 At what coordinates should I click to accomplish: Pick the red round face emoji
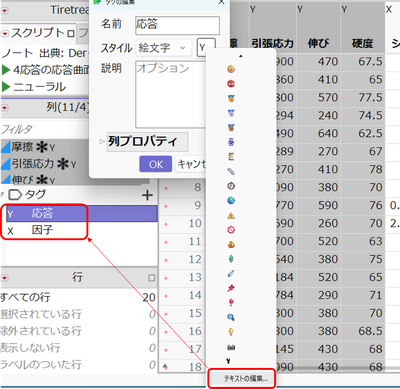231,83
